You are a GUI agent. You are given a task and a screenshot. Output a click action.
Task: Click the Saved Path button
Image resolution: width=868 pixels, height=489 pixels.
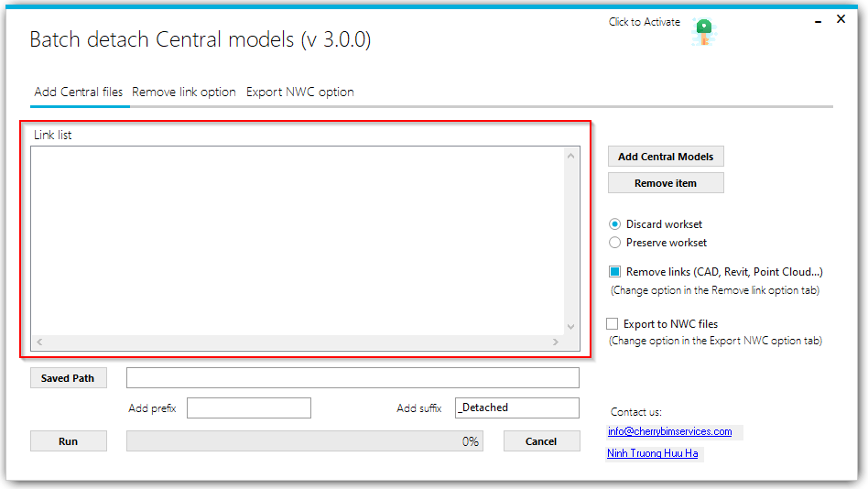[68, 378]
